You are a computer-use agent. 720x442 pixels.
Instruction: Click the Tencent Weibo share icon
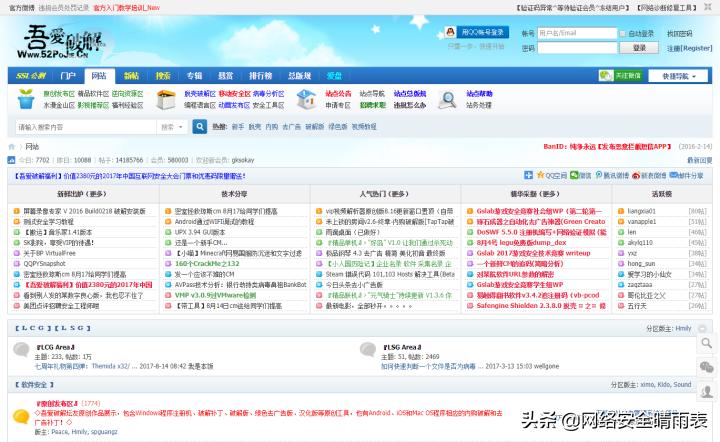(x=599, y=175)
